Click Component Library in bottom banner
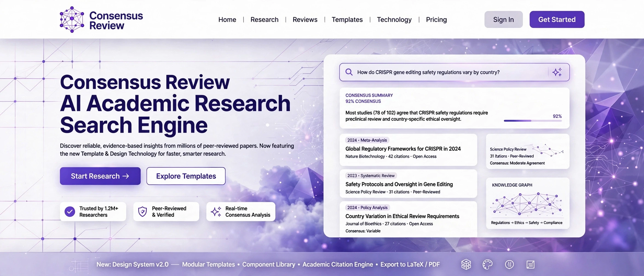This screenshot has width=644, height=276. pos(269,264)
